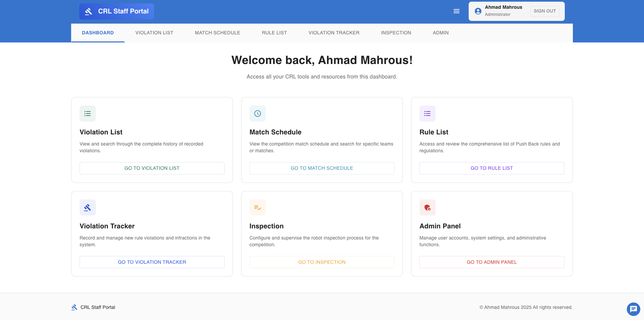Click the gavel icon in the footer
This screenshot has width=644, height=320.
pyautogui.click(x=74, y=307)
